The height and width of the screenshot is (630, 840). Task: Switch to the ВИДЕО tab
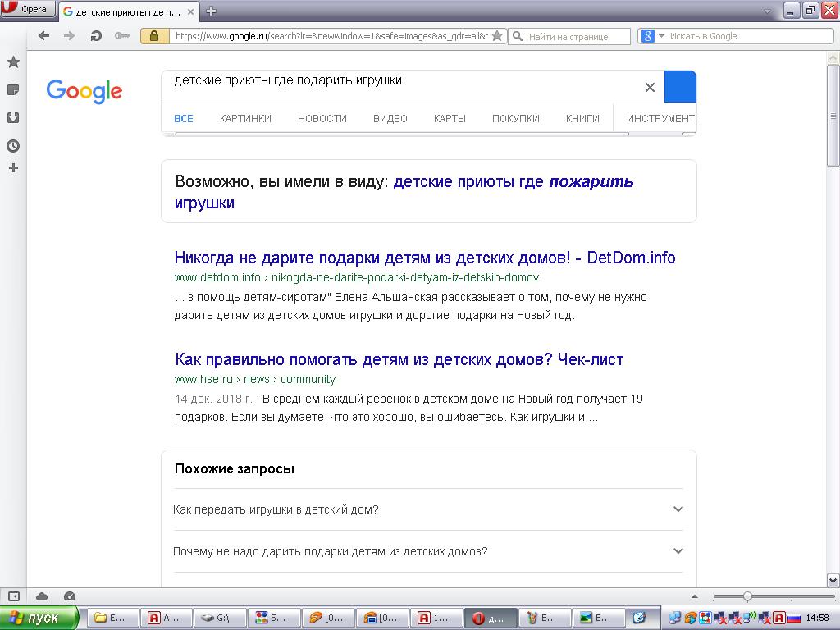click(x=390, y=118)
